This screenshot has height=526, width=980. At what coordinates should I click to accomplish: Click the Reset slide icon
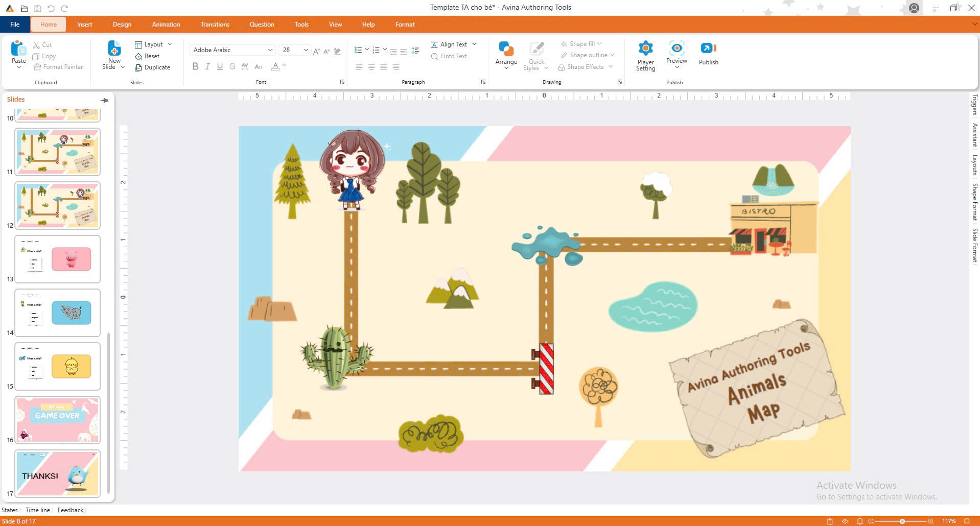coord(138,56)
